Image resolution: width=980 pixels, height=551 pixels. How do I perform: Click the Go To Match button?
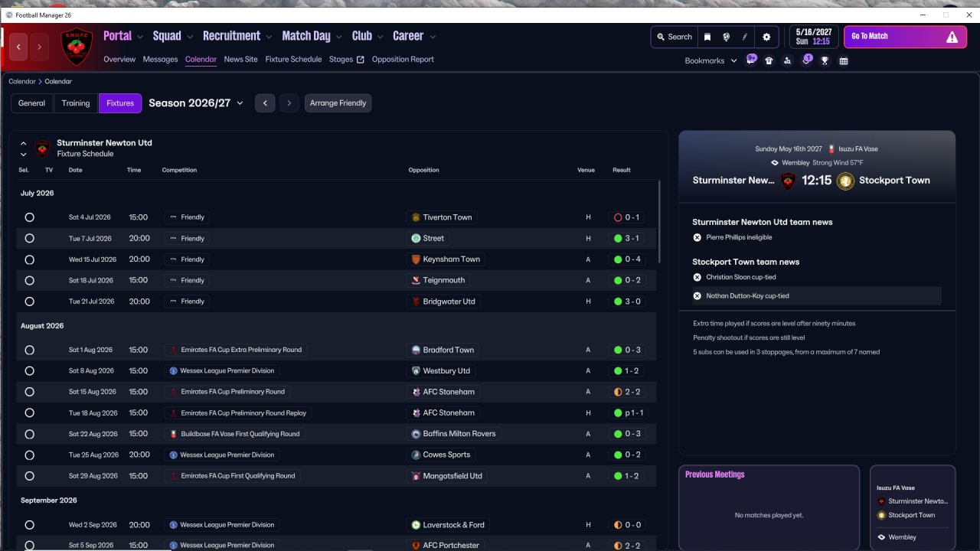click(905, 37)
